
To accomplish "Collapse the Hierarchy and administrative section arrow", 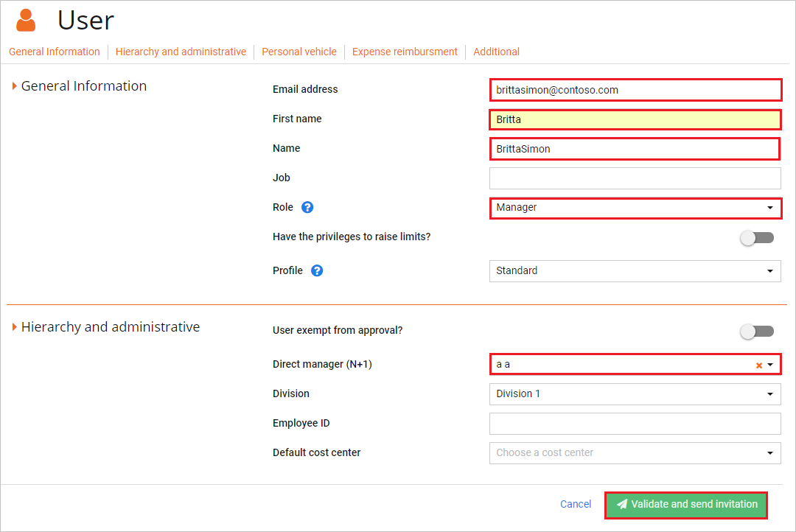I will (15, 326).
